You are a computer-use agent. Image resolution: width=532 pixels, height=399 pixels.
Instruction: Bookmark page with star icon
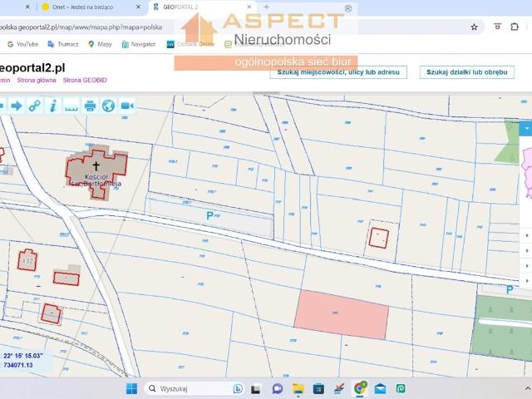tap(474, 27)
